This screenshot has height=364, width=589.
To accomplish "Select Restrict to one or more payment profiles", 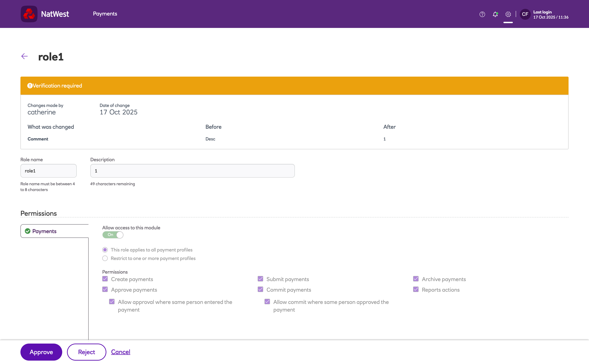I will pos(105,258).
